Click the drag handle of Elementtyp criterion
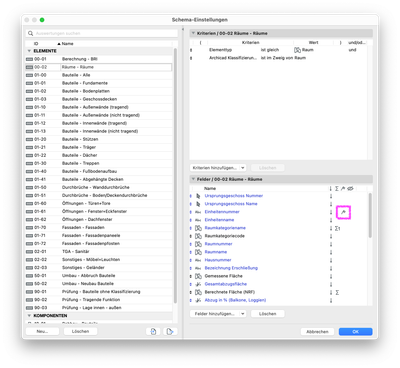 coord(191,50)
